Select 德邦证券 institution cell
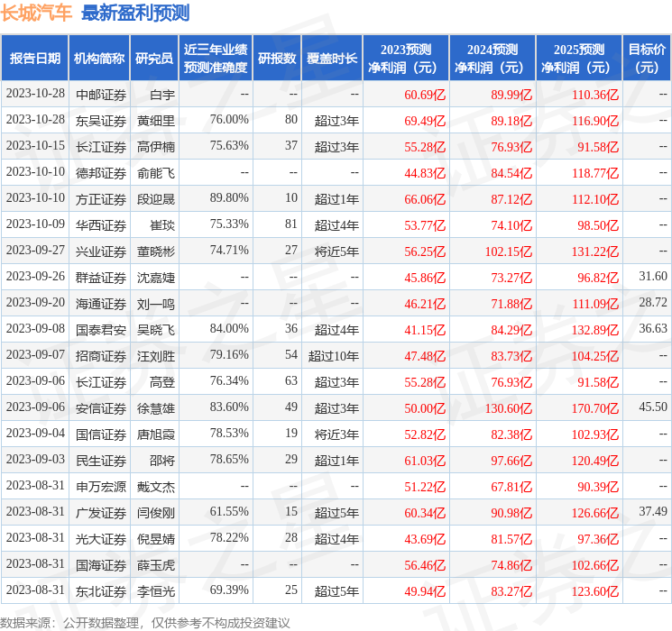 point(101,173)
